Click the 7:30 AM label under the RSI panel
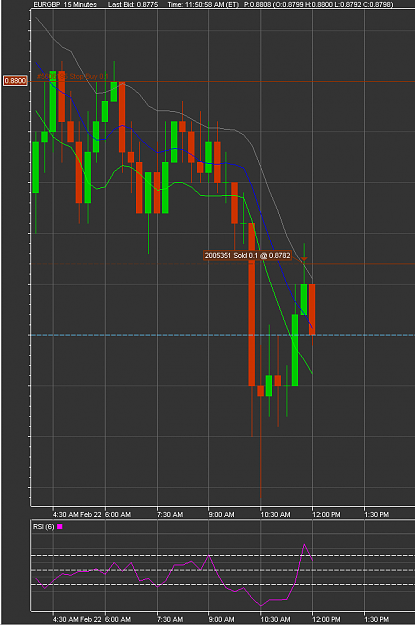 click(170, 619)
